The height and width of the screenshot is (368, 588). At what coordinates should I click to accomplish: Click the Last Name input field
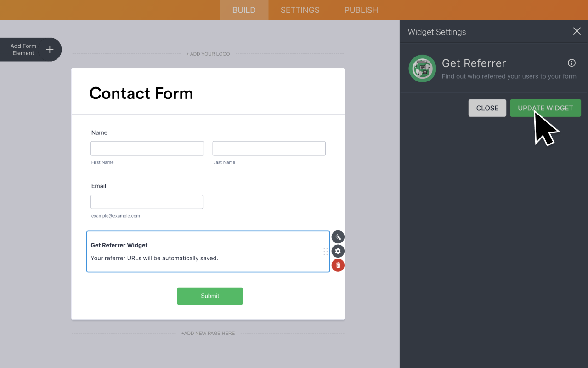pos(268,148)
